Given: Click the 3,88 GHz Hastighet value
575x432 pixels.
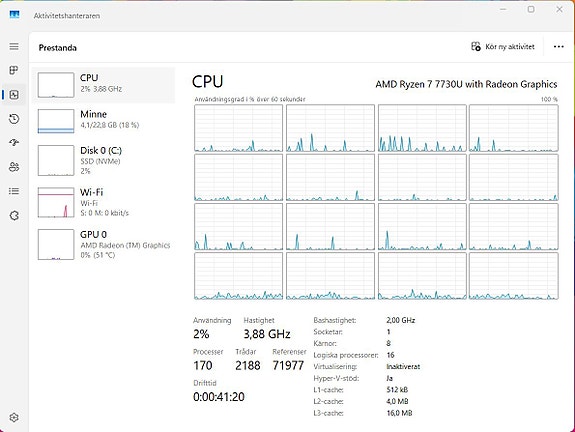Looking at the screenshot, I should point(267,334).
